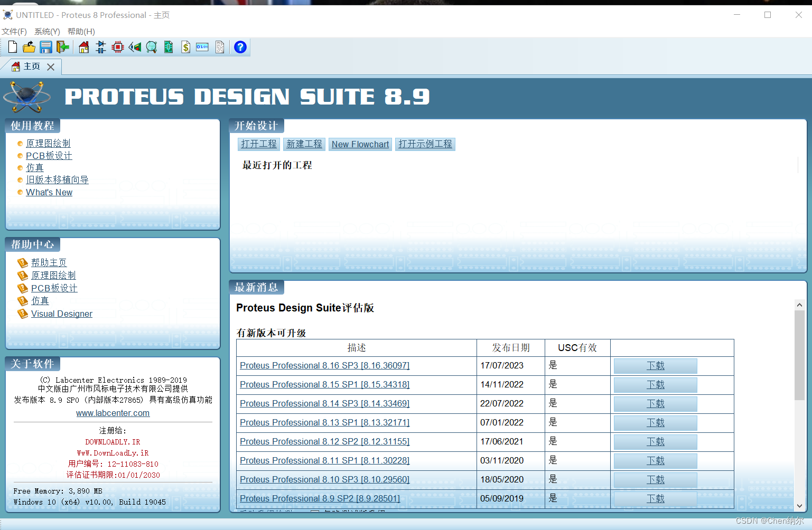Save project with the floppy disk icon

(x=46, y=47)
